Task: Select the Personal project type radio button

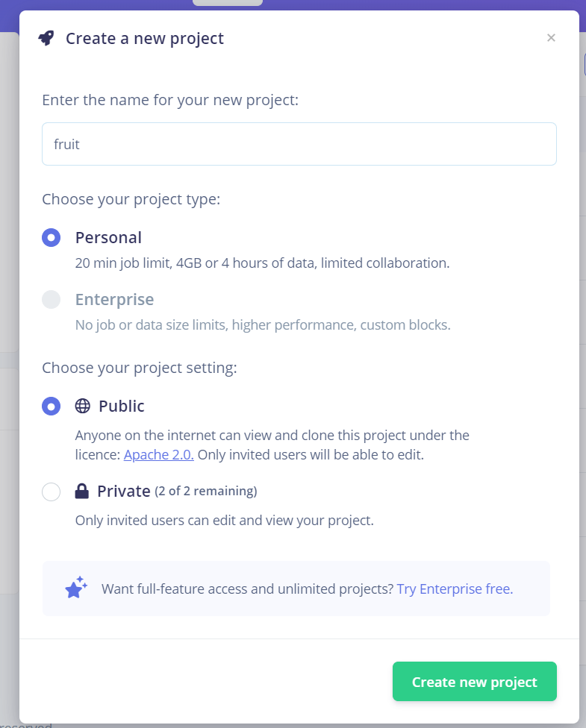Action: pos(51,238)
